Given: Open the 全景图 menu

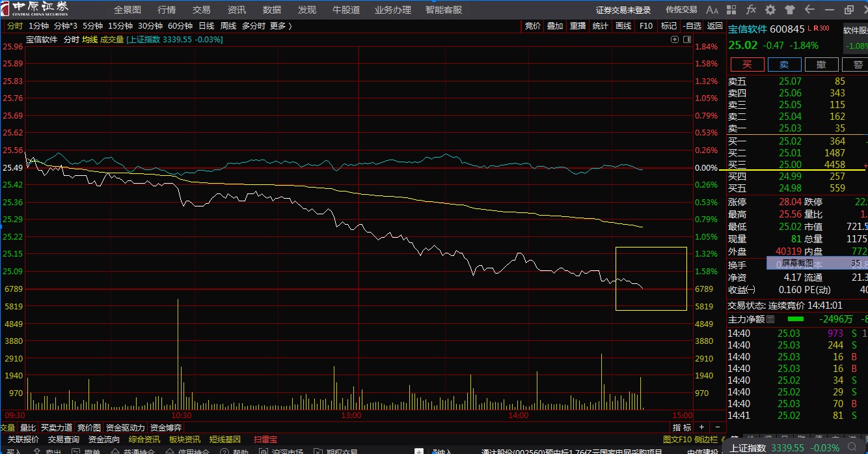Looking at the screenshot, I should coord(128,10).
